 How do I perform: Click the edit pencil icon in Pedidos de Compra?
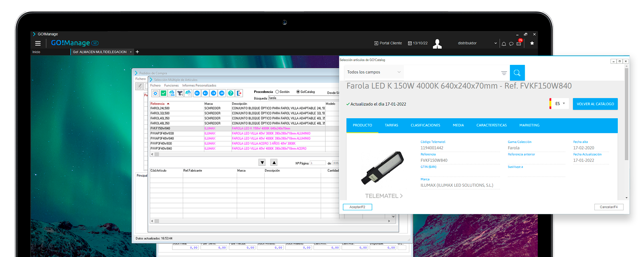click(x=139, y=86)
